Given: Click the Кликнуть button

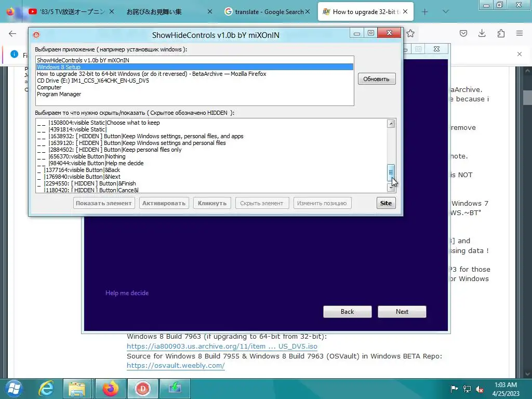Looking at the screenshot, I should click(212, 203).
